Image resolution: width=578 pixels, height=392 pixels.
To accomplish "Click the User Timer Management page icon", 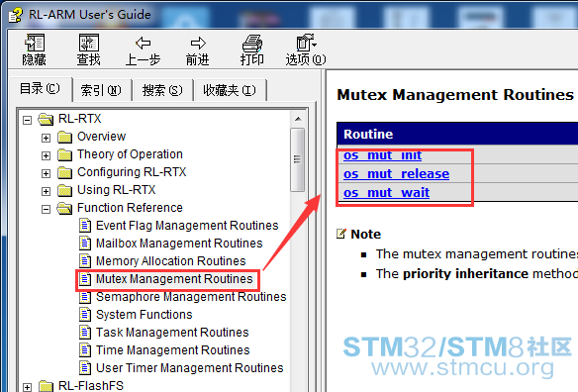I will (85, 367).
